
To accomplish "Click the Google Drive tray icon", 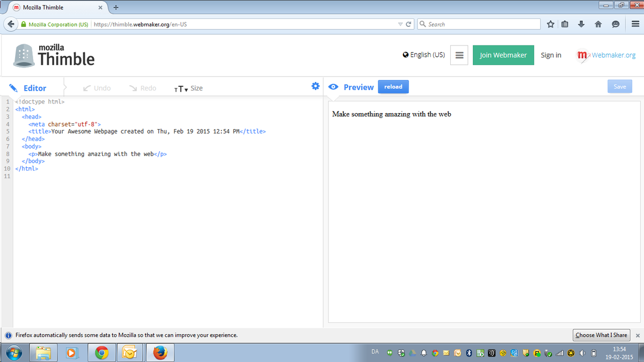I will tap(412, 352).
